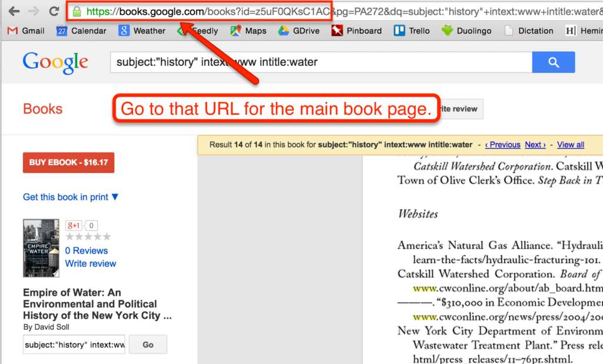The height and width of the screenshot is (364, 603).
Task: Open the Hemingway bookmark with H icon
Action: pos(584,31)
